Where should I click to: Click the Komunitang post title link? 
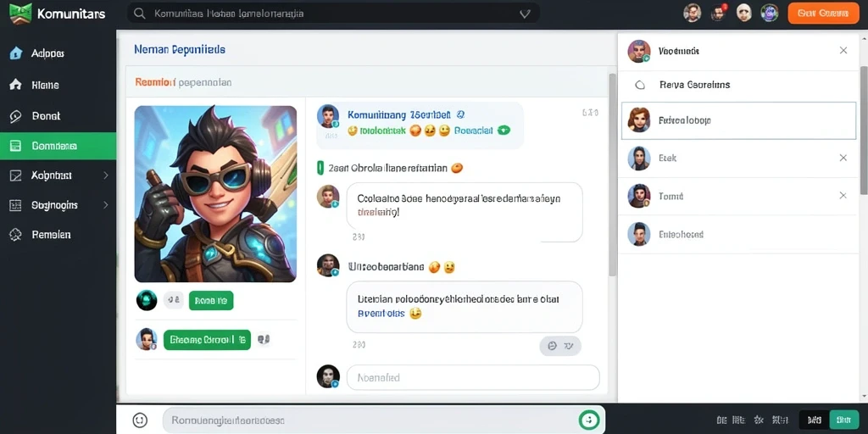(x=398, y=115)
